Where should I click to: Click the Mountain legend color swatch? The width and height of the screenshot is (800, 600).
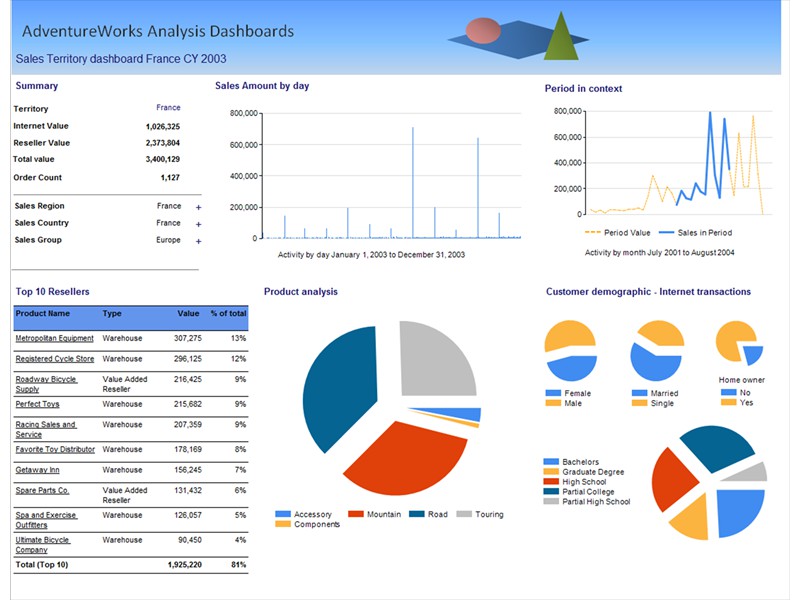tap(356, 514)
